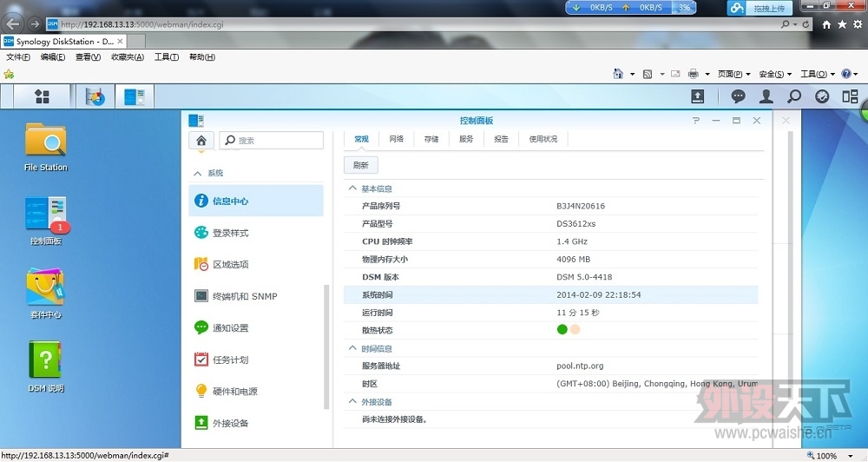Open 终端机和 SNMP settings
Screen dimensions: 868x462
tap(256, 296)
